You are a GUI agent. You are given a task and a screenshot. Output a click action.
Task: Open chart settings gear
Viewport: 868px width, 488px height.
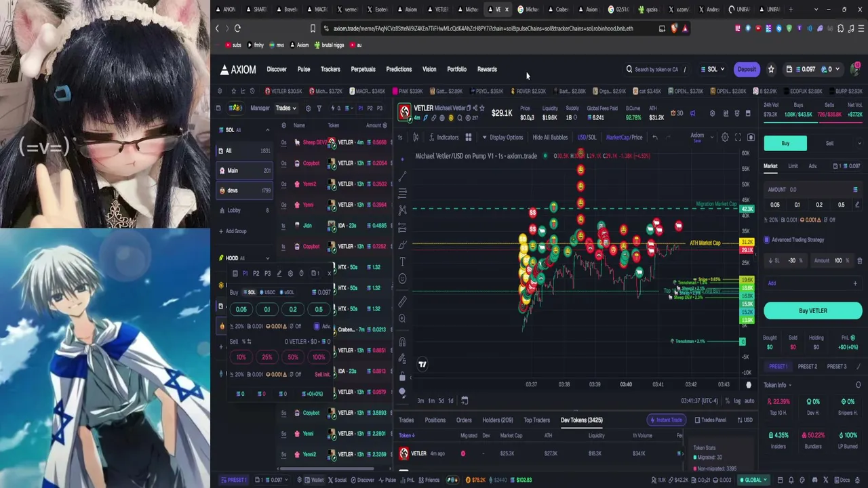[725, 138]
